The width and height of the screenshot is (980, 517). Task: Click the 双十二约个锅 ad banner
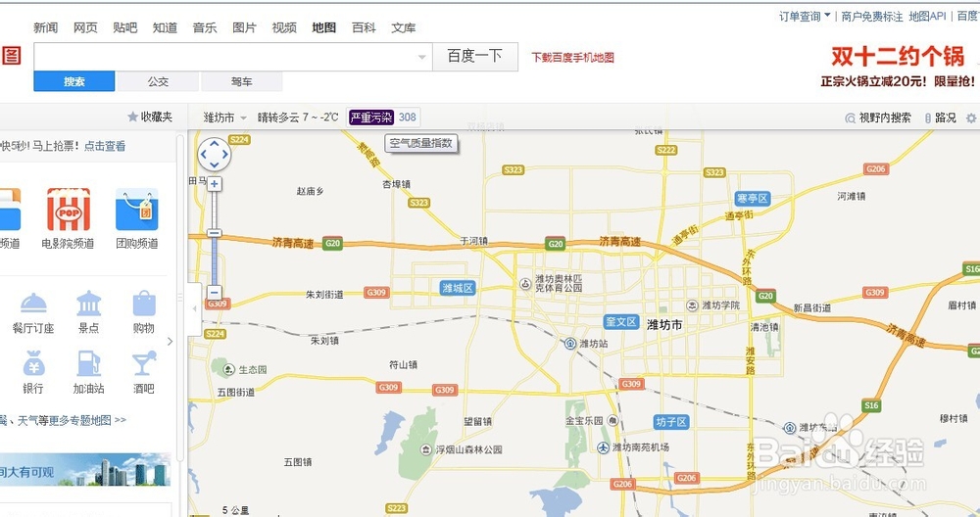tap(899, 66)
